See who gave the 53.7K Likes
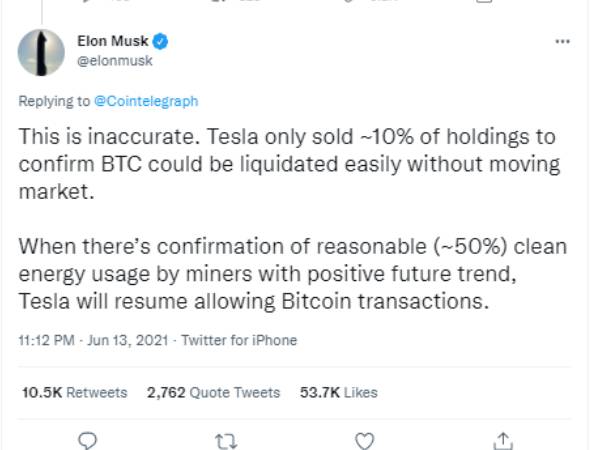 click(x=339, y=393)
